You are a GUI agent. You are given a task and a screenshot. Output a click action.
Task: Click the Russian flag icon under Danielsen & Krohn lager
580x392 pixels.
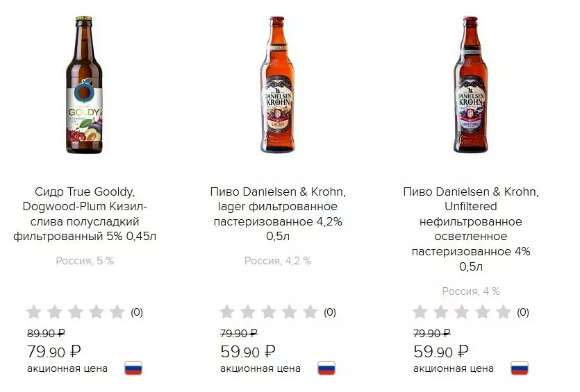point(326,368)
